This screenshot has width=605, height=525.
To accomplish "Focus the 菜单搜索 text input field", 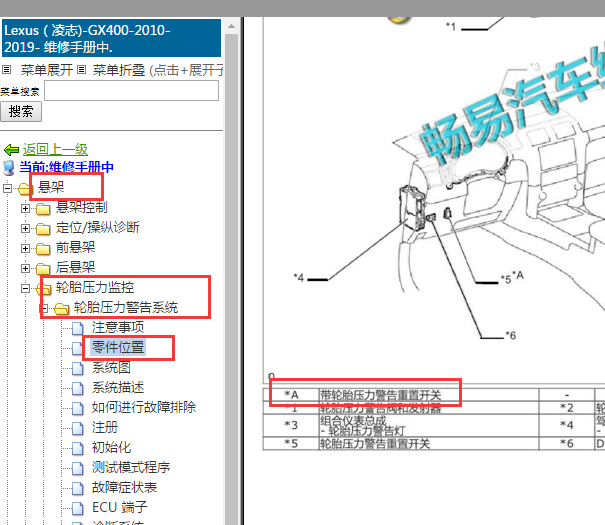I will point(132,91).
